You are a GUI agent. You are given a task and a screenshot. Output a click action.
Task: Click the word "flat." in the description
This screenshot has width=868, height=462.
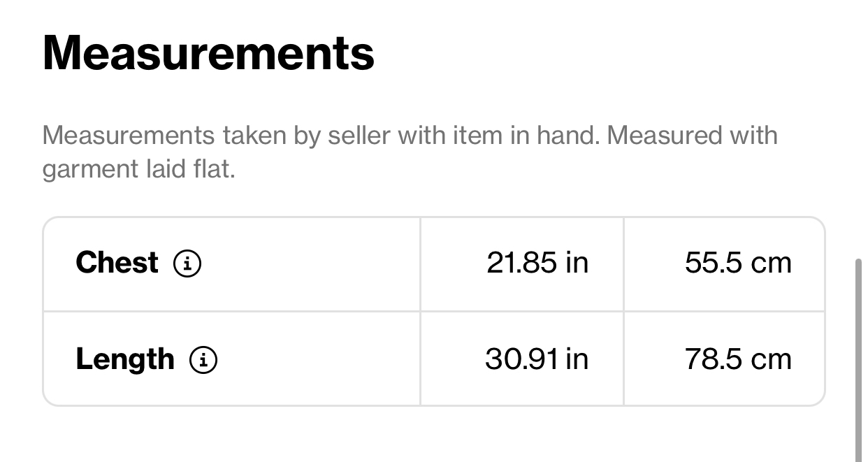213,169
